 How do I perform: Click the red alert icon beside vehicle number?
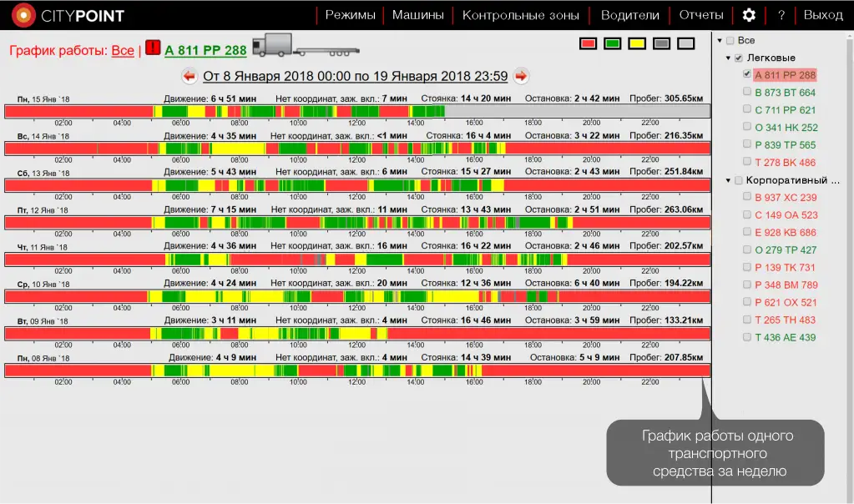click(x=153, y=48)
